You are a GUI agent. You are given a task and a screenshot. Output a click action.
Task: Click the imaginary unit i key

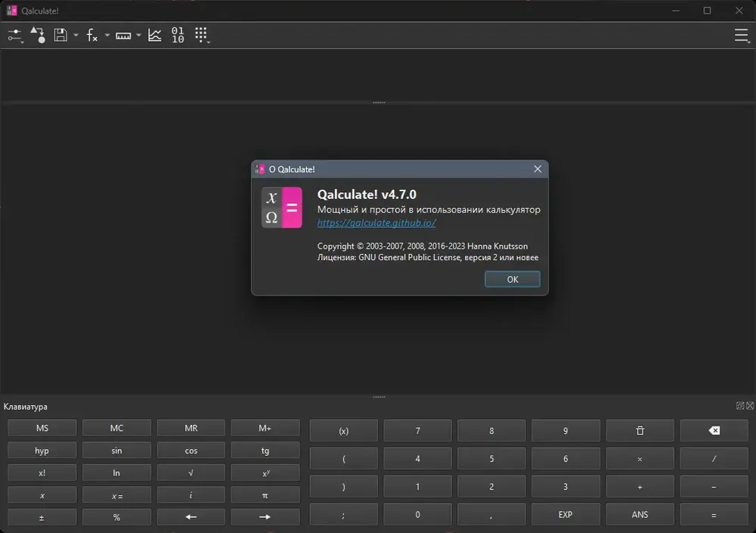point(191,495)
